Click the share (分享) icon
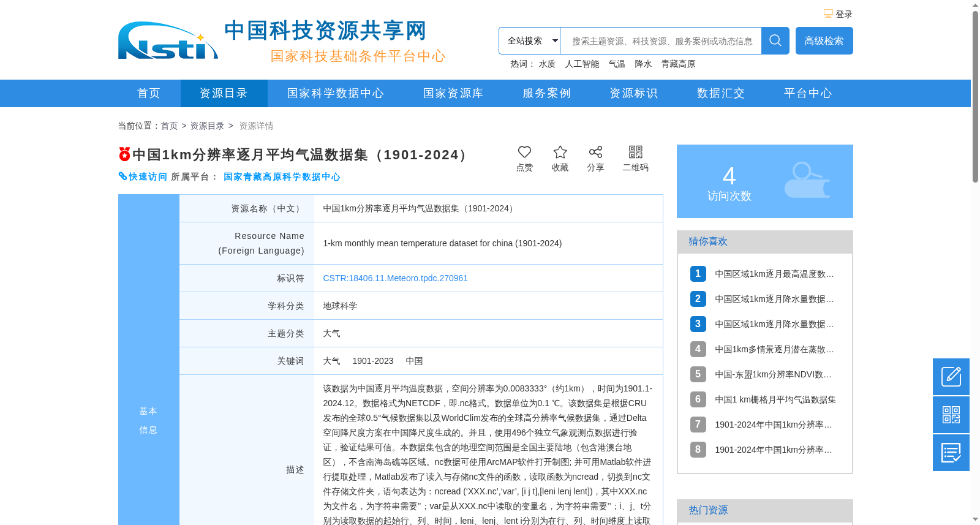980x525 pixels. click(x=595, y=152)
